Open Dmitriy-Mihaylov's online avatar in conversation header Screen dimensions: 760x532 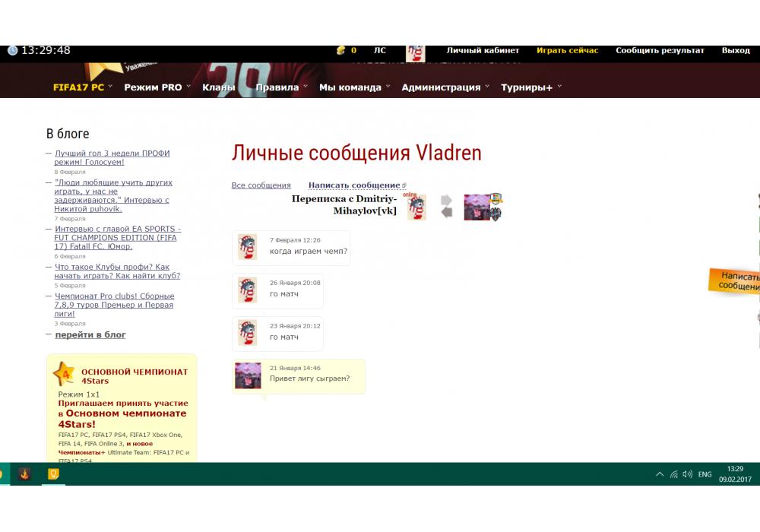[416, 207]
